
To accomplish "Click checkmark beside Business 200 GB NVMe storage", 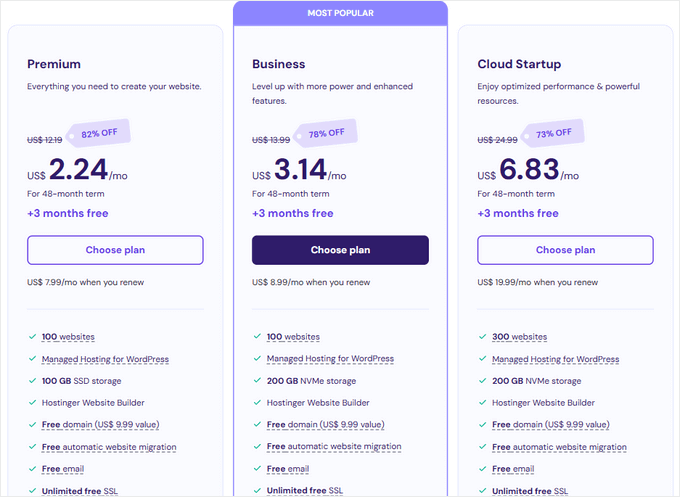I will [x=257, y=381].
